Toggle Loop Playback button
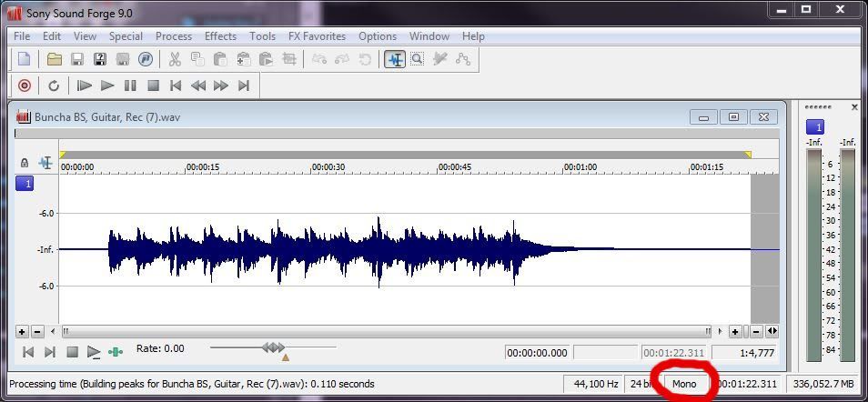The width and height of the screenshot is (868, 402). 54,85
